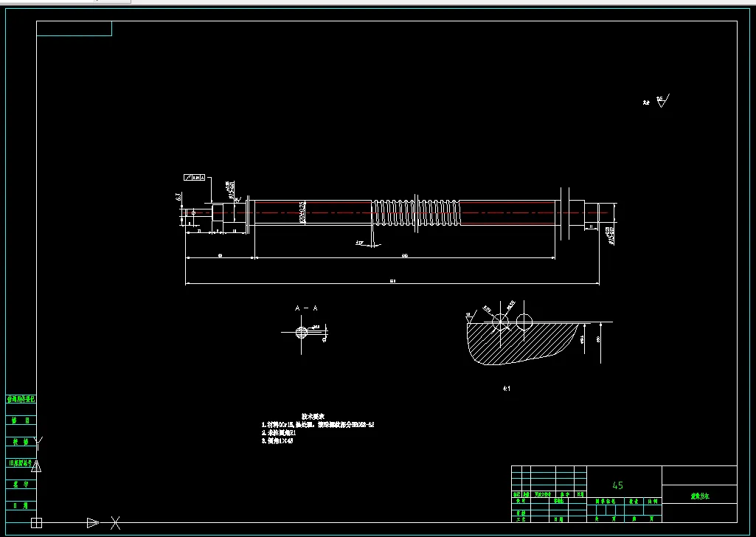756x537 pixels.
Task: Select the Ø20±0.25 diameter dimension text
Action: [302, 212]
